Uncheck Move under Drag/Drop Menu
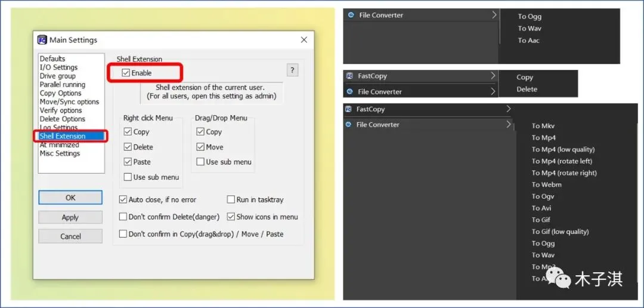The image size is (644, 308). (x=200, y=147)
